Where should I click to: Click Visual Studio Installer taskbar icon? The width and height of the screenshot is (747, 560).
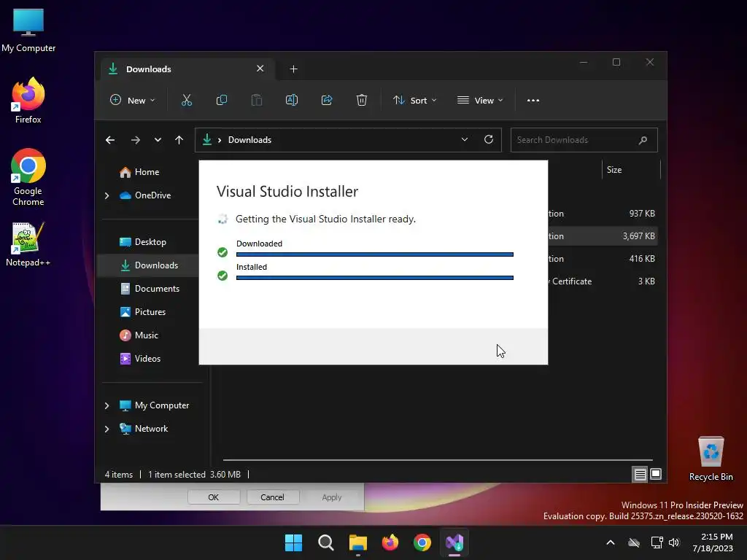tap(454, 542)
